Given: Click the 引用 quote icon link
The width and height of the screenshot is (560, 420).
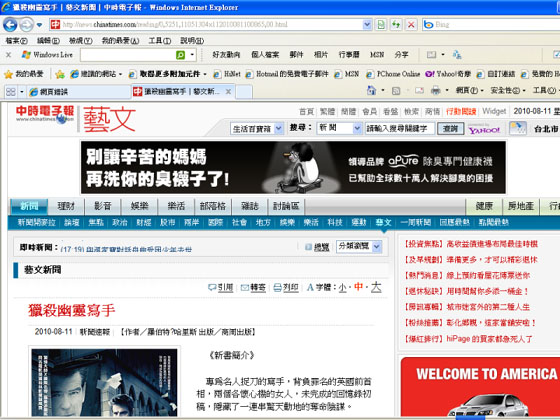Looking at the screenshot, I should coord(220,288).
